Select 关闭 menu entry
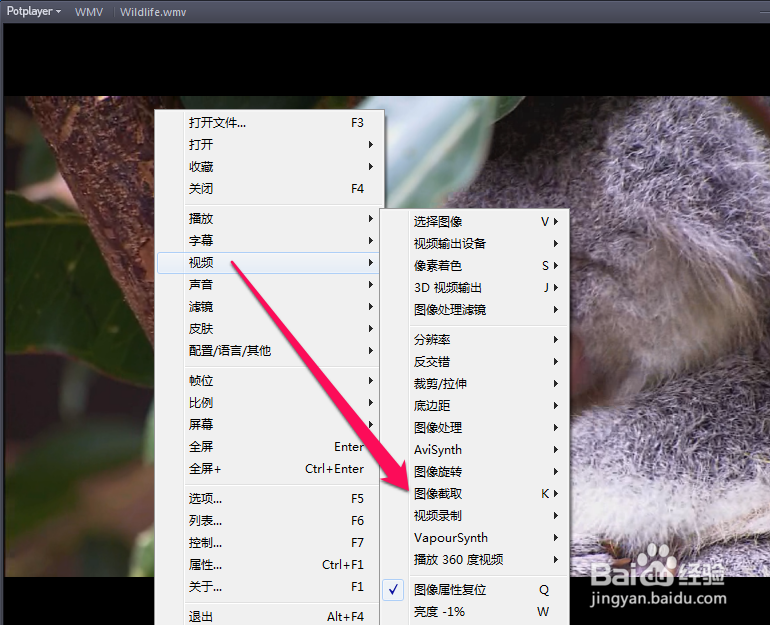The height and width of the screenshot is (625, 770). [x=270, y=189]
